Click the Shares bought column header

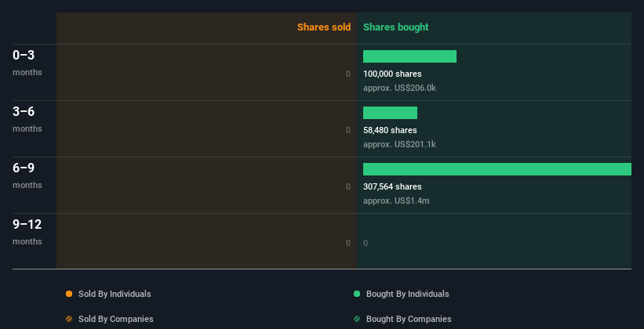[396, 27]
